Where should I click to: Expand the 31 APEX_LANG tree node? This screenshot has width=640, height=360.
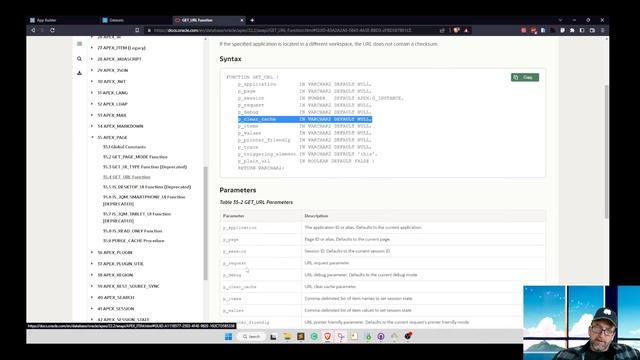click(92, 93)
